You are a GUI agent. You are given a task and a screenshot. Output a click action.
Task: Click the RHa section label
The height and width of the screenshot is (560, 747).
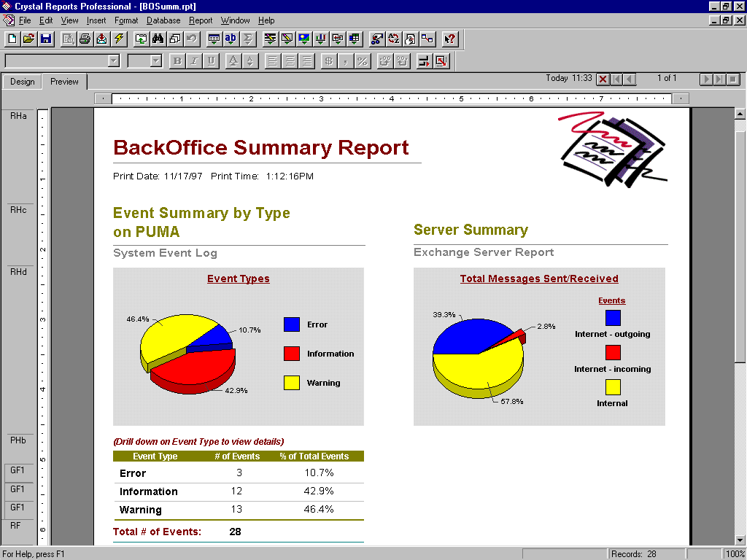(18, 116)
